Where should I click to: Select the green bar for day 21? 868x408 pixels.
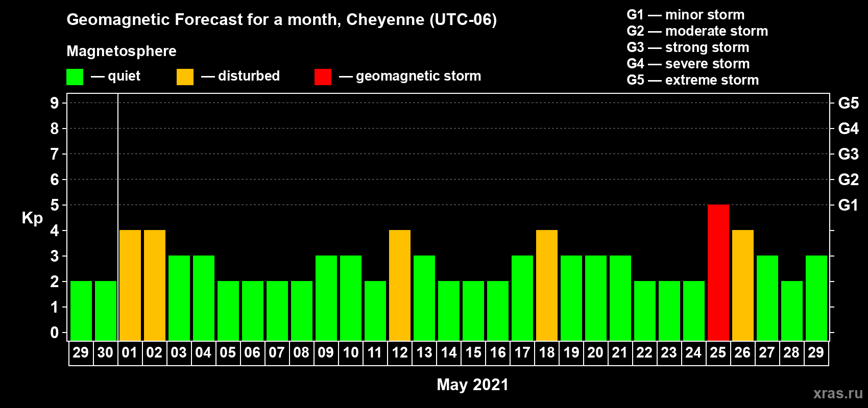click(620, 298)
